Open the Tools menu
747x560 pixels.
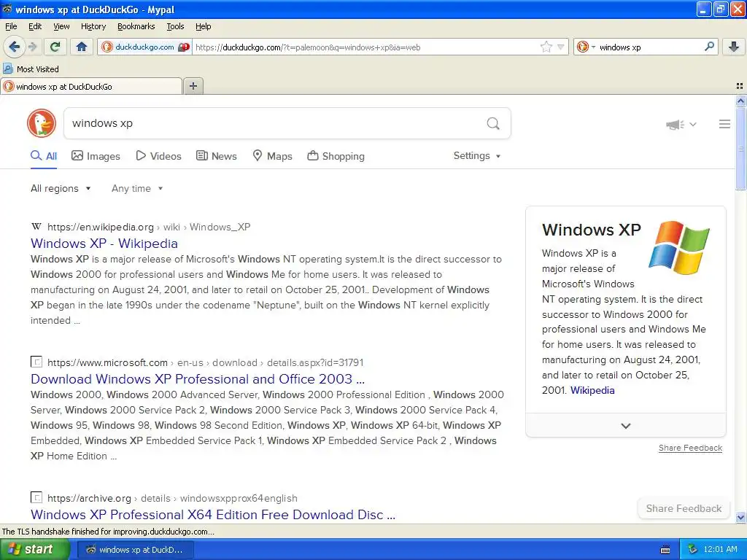click(x=175, y=27)
